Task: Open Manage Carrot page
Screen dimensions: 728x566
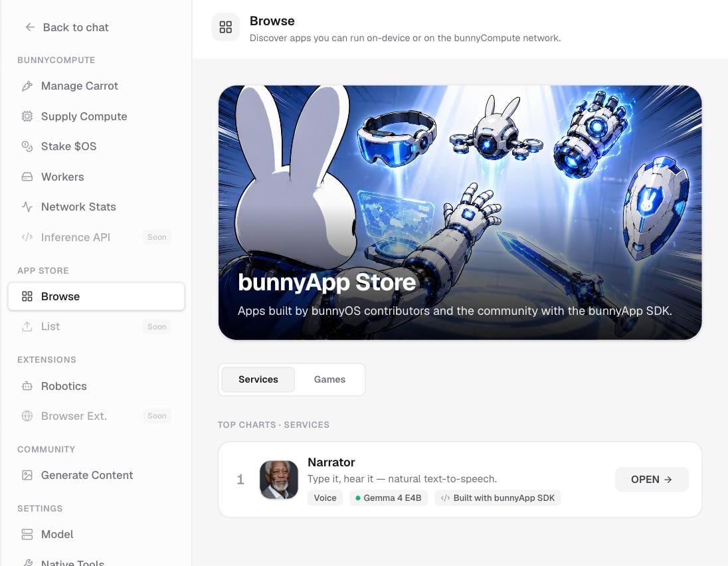Action: coord(96,86)
